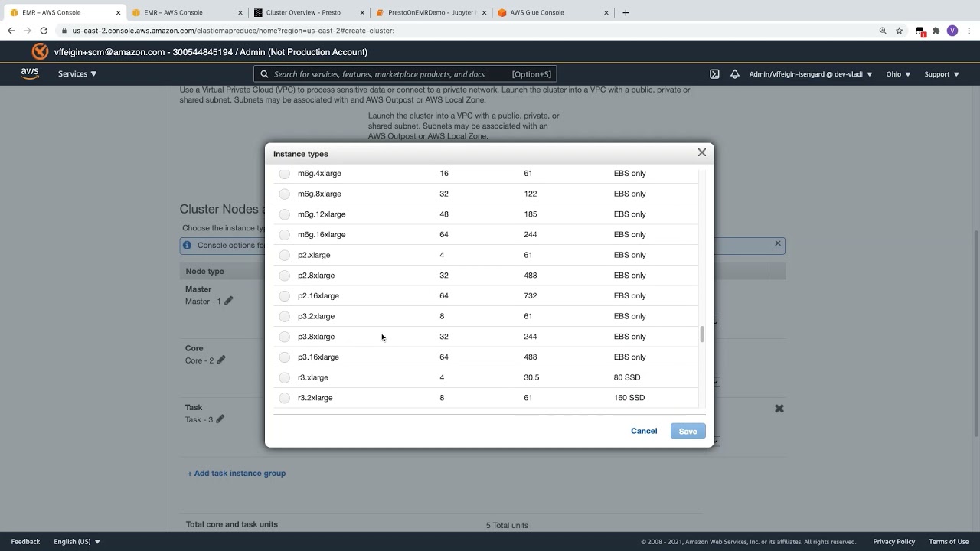Click the Feedback link in footer

tap(25, 541)
